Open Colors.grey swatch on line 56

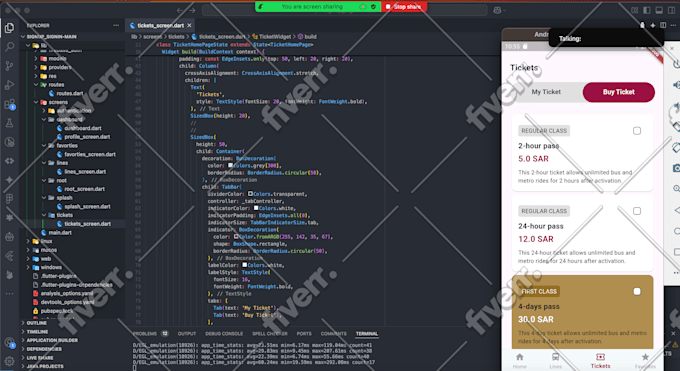[x=230, y=165]
